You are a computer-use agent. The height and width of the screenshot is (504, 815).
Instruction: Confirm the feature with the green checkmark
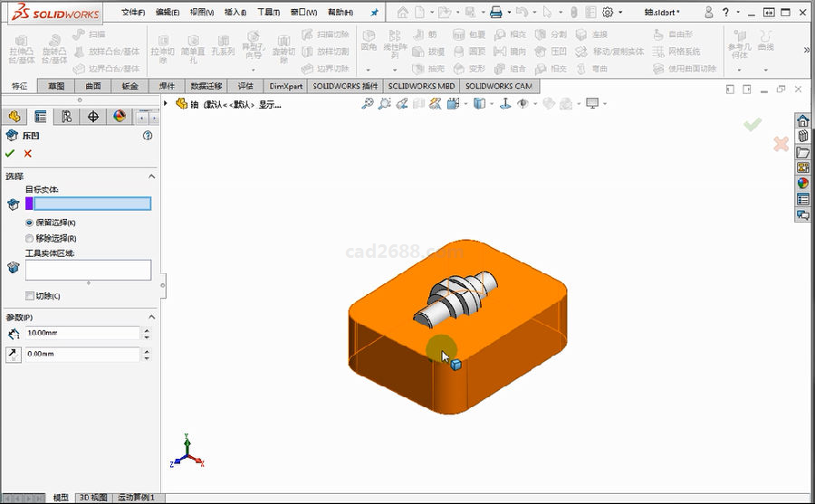10,153
